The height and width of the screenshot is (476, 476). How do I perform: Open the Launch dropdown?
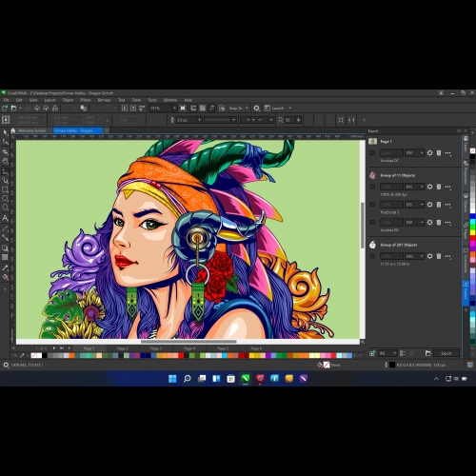289,109
